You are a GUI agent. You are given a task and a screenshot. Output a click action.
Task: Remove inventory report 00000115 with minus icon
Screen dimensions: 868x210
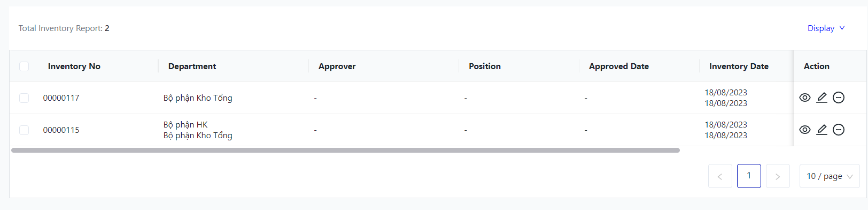[x=839, y=130]
